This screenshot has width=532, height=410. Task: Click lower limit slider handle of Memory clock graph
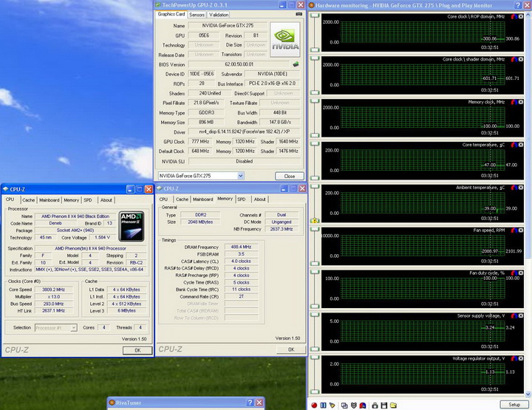315,135
